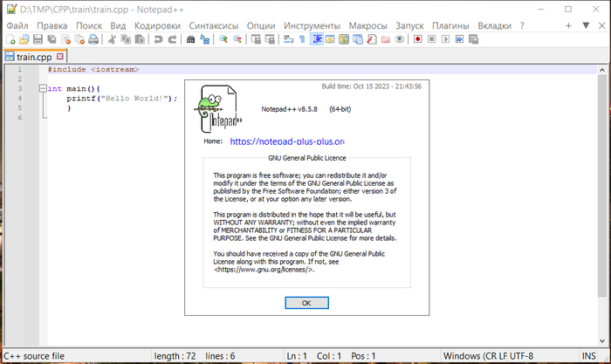611x364 pixels.
Task: Toggle the Monitoring eye icon
Action: (x=398, y=39)
